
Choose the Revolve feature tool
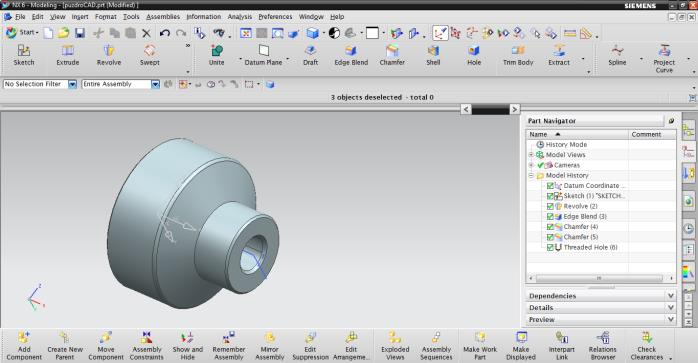pyautogui.click(x=109, y=55)
